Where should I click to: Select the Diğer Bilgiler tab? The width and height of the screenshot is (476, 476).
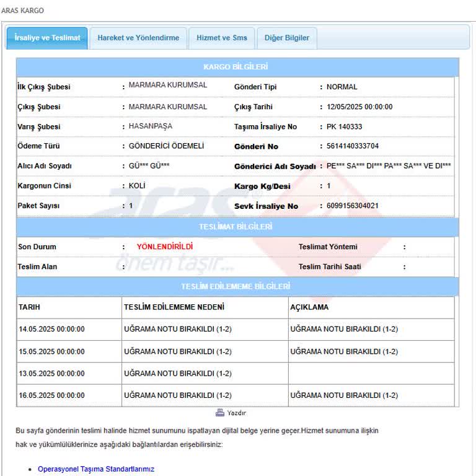286,38
